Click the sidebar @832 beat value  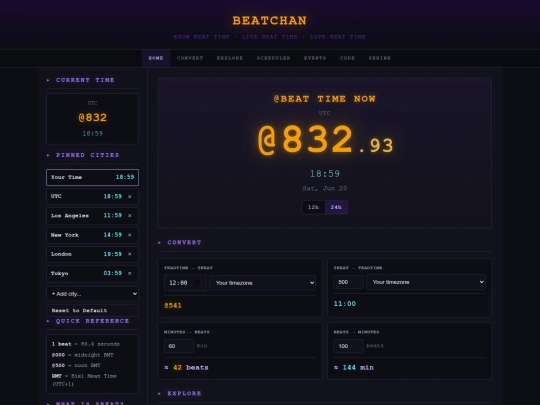[x=93, y=117]
